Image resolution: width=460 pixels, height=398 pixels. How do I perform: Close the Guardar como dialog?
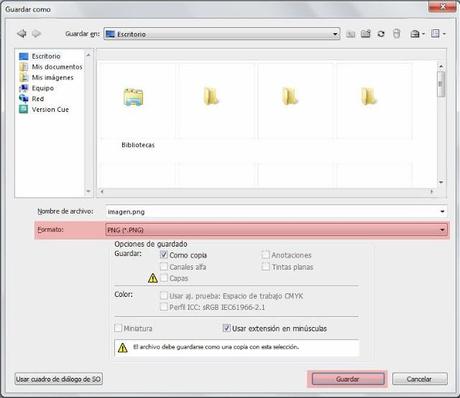(442, 7)
